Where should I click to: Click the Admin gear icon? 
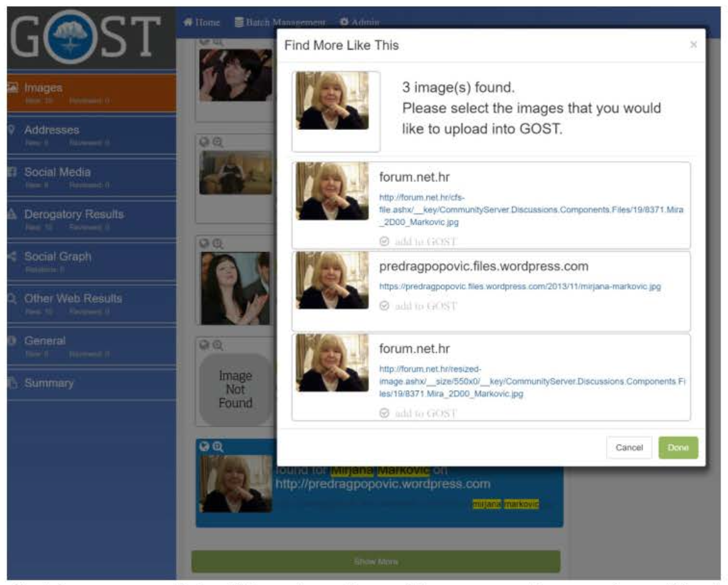[344, 22]
